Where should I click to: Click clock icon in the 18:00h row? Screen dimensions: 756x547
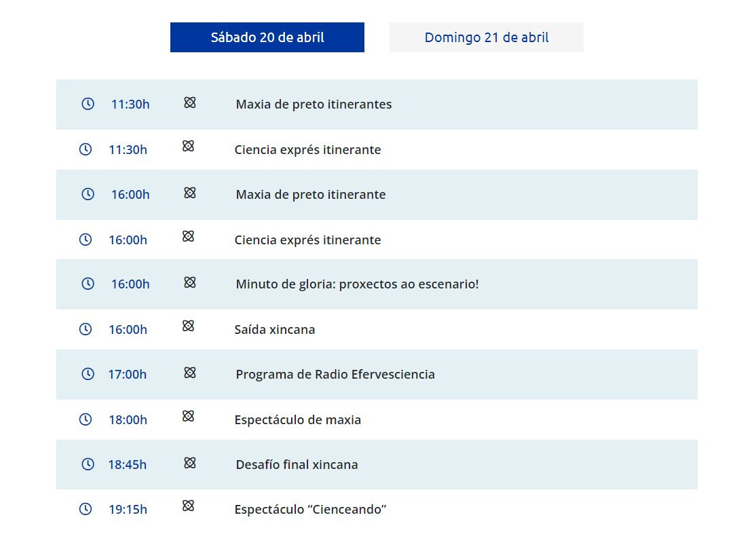point(86,419)
